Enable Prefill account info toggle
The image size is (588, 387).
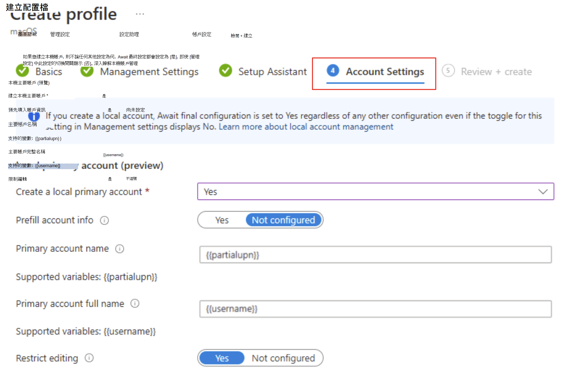[x=220, y=220]
